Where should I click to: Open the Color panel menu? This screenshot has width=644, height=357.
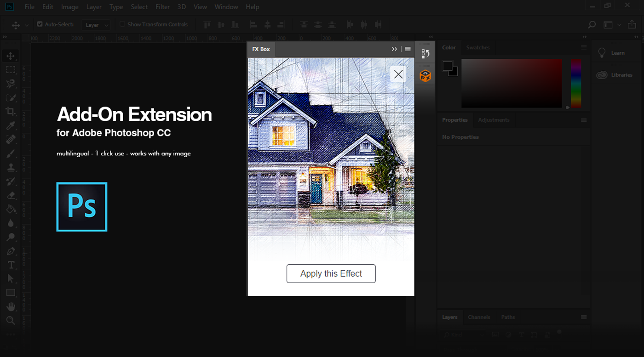[x=583, y=47]
